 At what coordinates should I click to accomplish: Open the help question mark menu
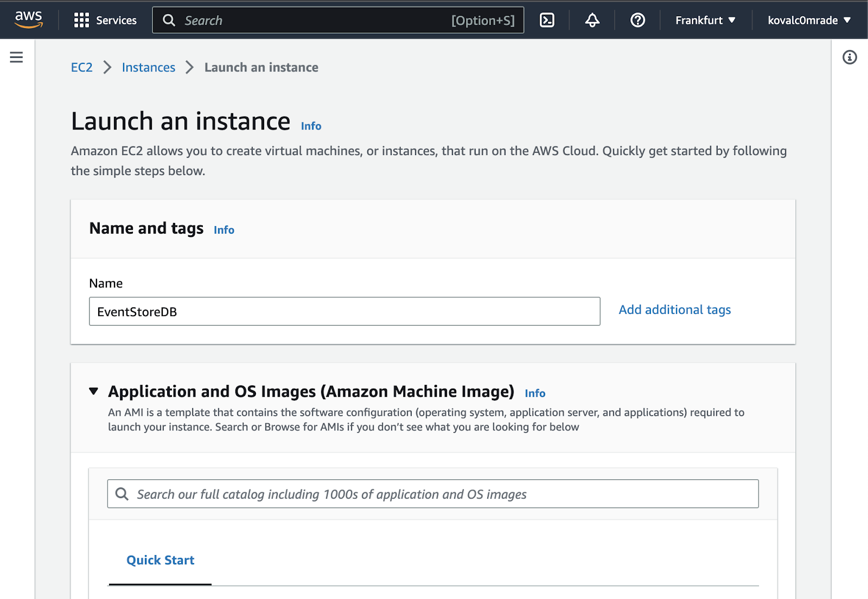[637, 20]
